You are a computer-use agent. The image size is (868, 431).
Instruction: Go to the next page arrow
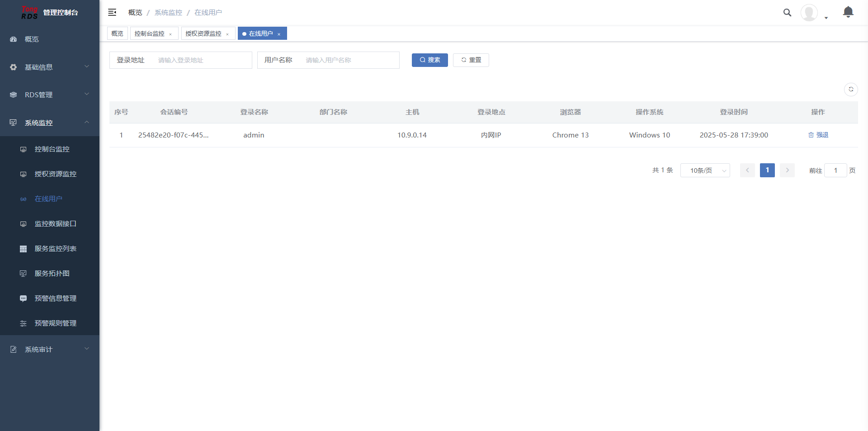tap(788, 171)
